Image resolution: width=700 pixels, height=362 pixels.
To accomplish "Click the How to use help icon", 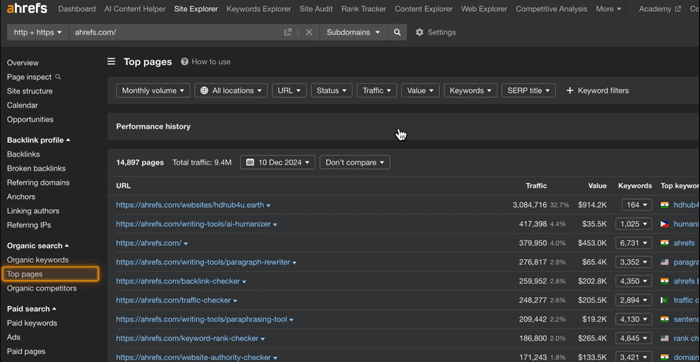I will (184, 62).
